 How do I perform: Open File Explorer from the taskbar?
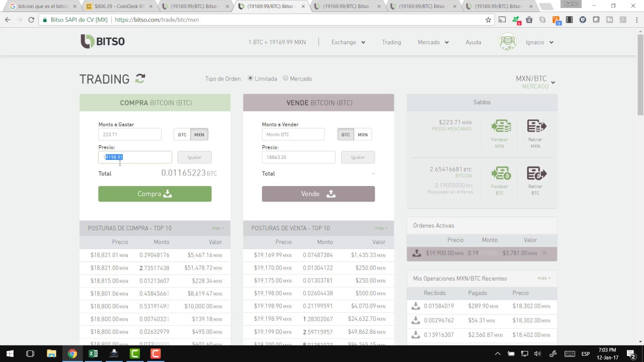click(x=51, y=353)
